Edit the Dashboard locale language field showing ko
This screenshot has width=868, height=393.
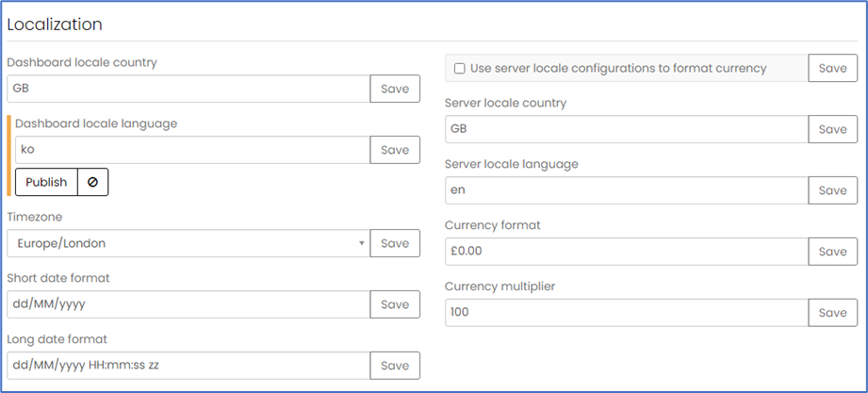[192, 150]
